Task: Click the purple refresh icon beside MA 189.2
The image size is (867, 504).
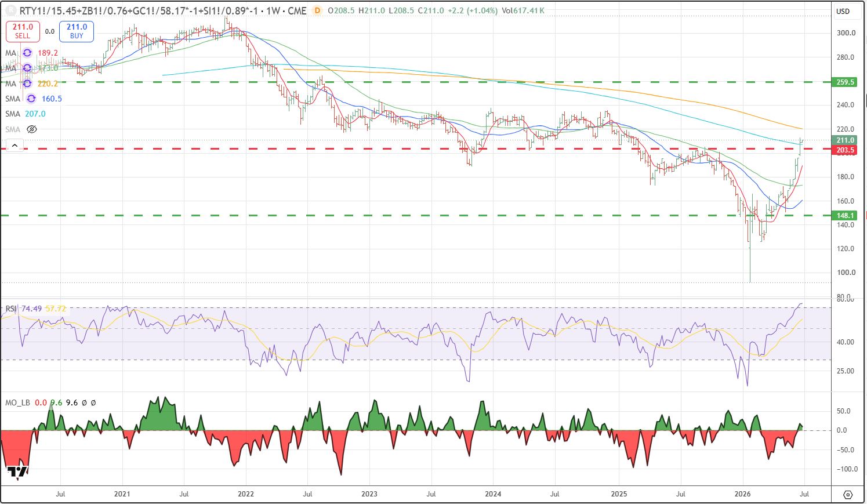Action: (x=27, y=53)
